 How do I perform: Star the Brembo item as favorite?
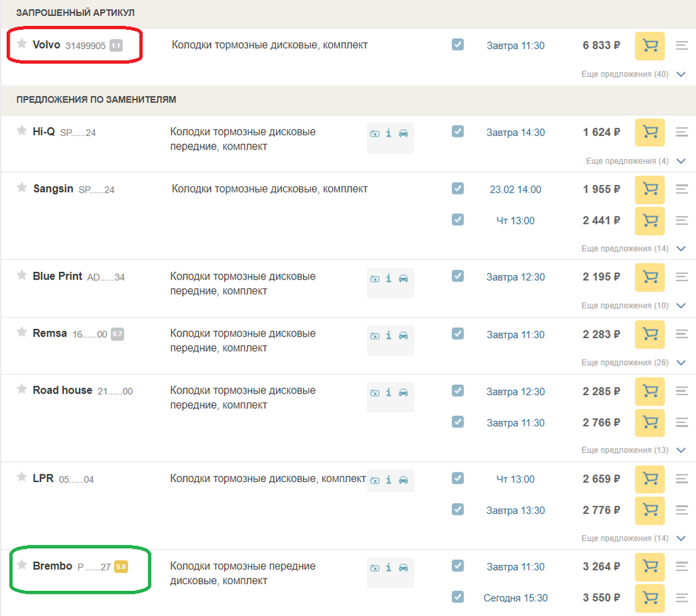pyautogui.click(x=21, y=564)
